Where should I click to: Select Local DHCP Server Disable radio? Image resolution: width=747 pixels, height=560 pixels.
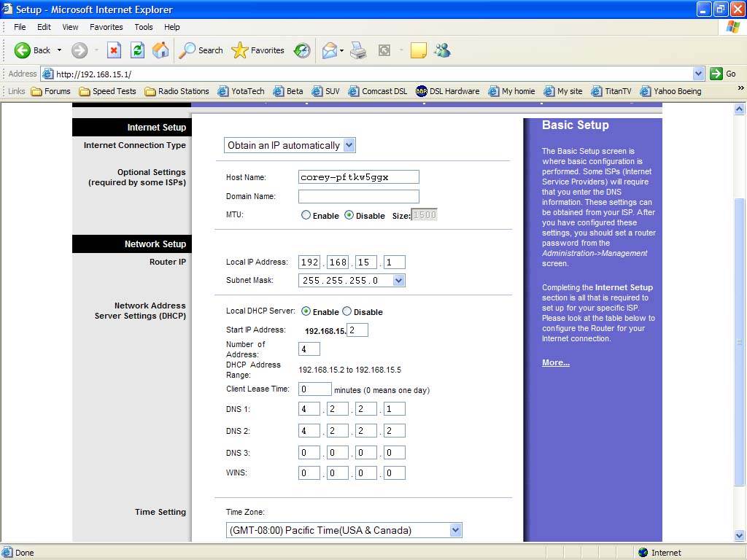pyautogui.click(x=347, y=311)
